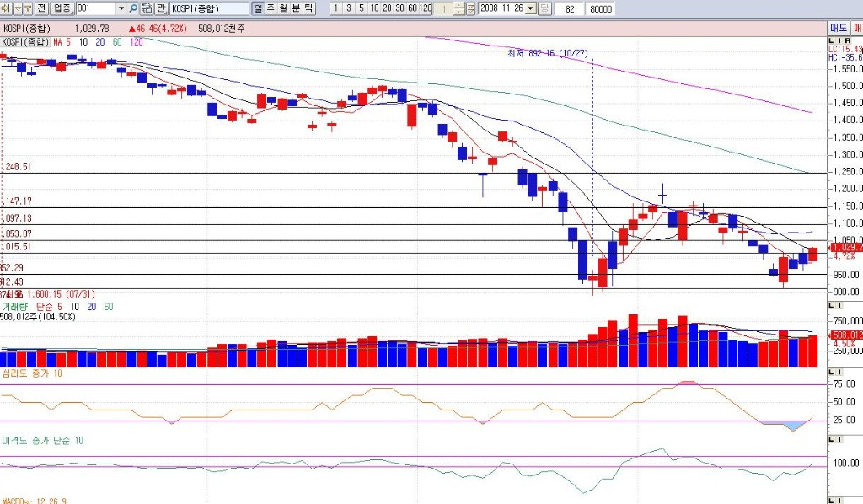Open the '업종' sector selector
This screenshot has width=863, height=504.
coord(62,8)
